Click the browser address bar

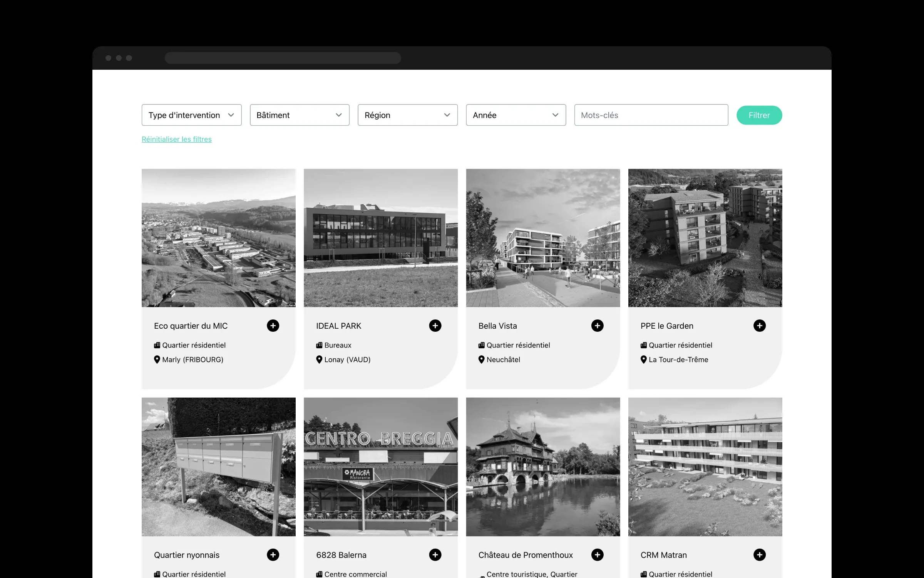tap(283, 58)
